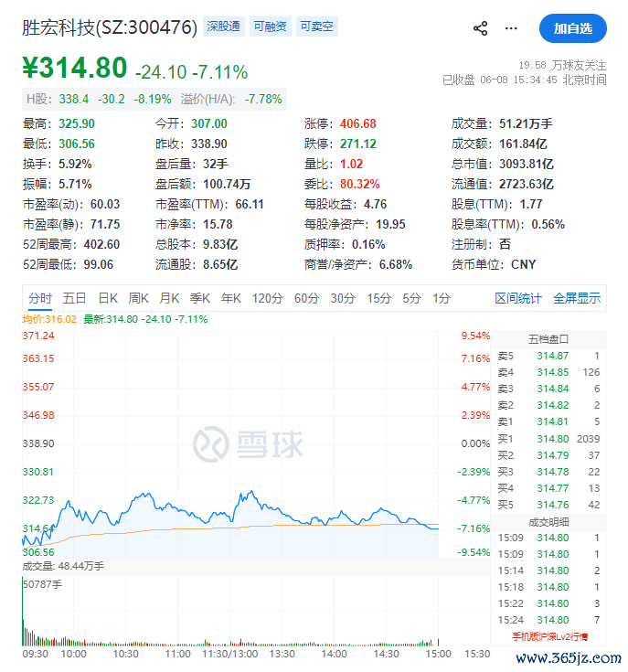
Task: Click the 买4 row at 314.77
Action: (548, 488)
